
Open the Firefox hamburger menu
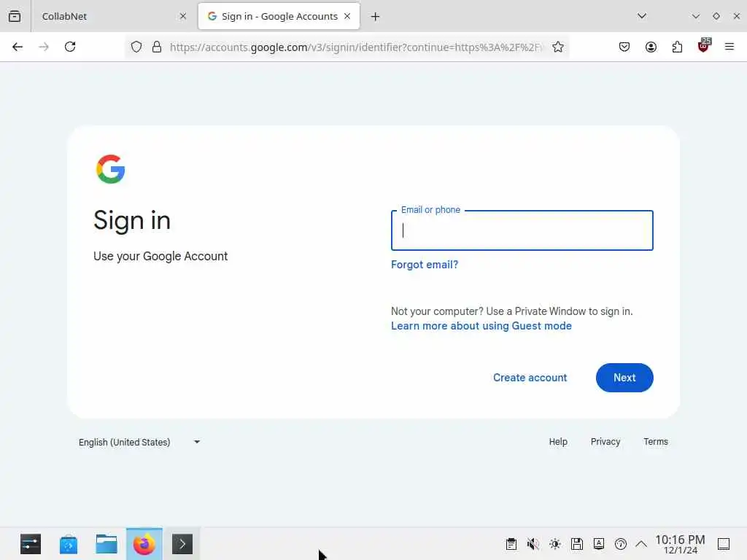point(729,47)
